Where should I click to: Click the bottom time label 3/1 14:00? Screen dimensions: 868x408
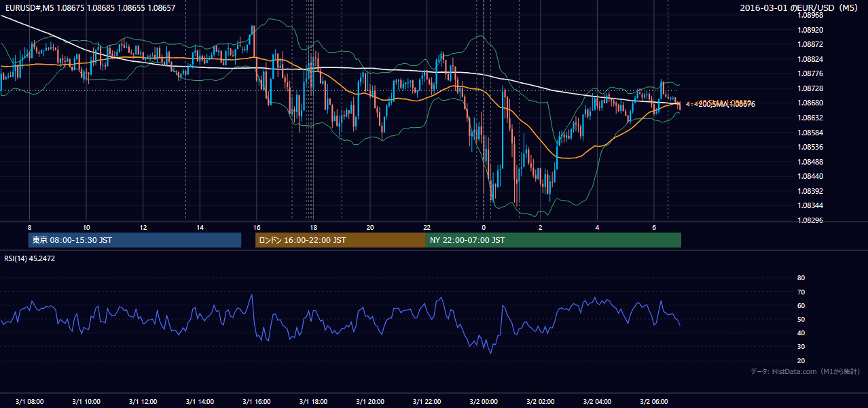pos(200,401)
